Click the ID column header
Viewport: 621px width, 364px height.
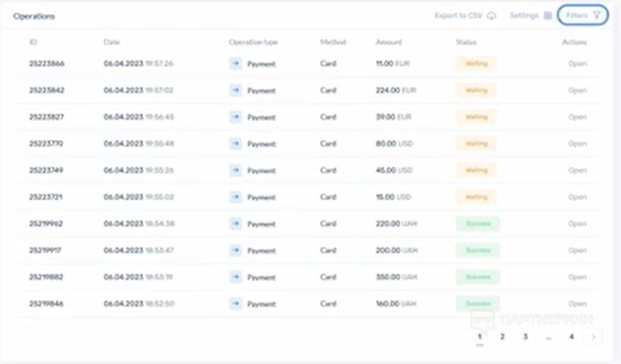pos(33,42)
